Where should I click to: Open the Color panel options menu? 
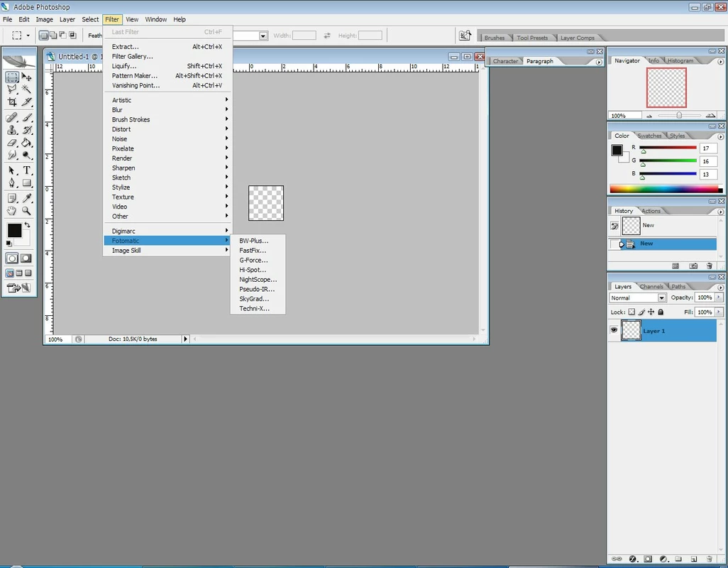click(x=721, y=136)
